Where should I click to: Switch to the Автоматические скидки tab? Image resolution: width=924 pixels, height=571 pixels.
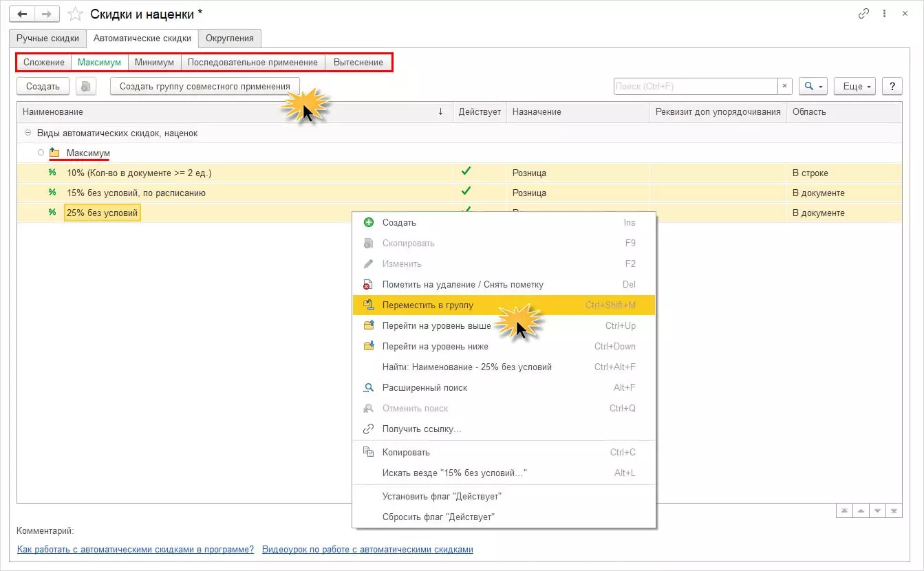[x=142, y=39]
